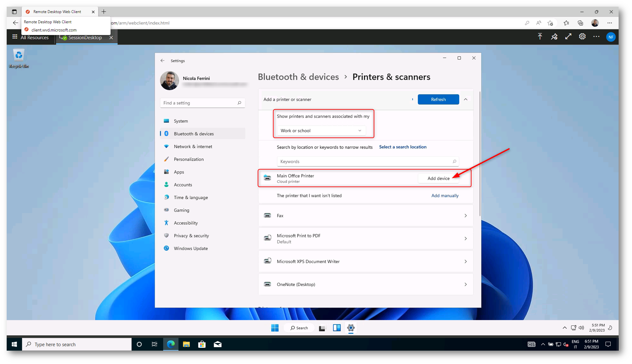Open Gaming settings category
Image resolution: width=632 pixels, height=364 pixels.
click(x=203, y=210)
